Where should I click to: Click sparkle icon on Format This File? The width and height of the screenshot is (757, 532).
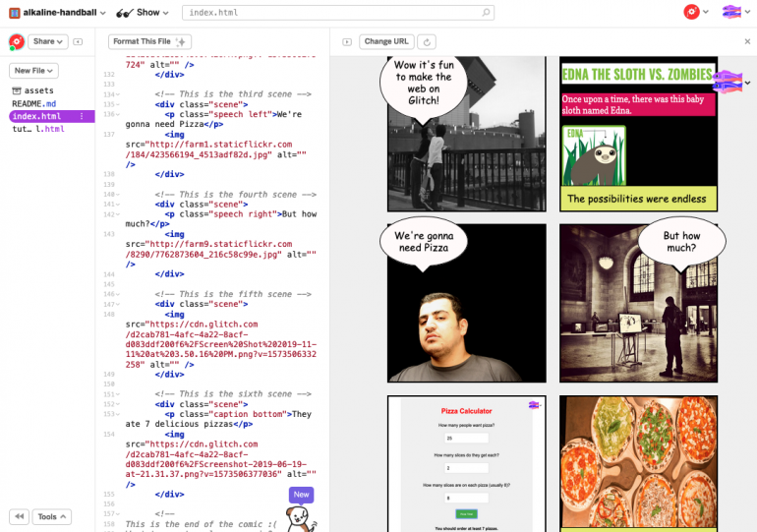pos(181,42)
